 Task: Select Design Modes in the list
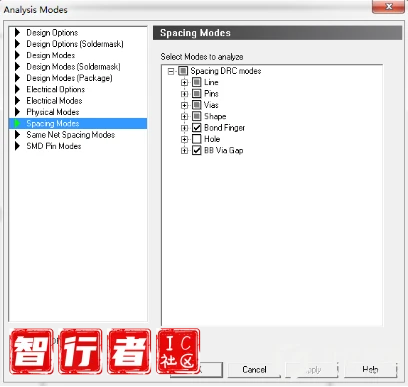click(51, 55)
